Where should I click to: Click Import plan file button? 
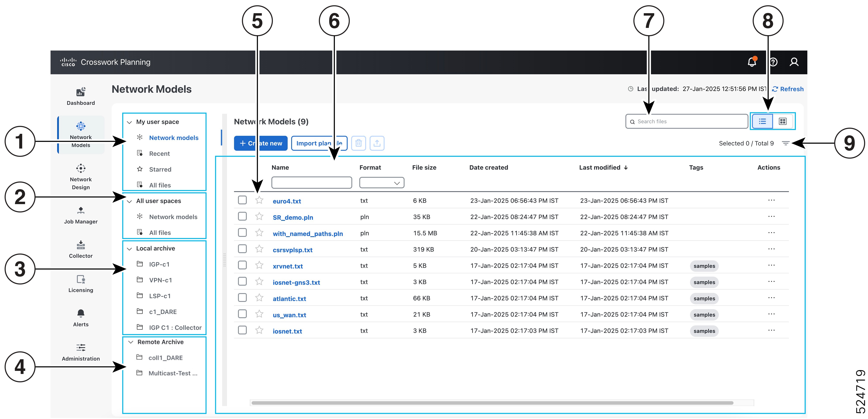click(x=319, y=143)
